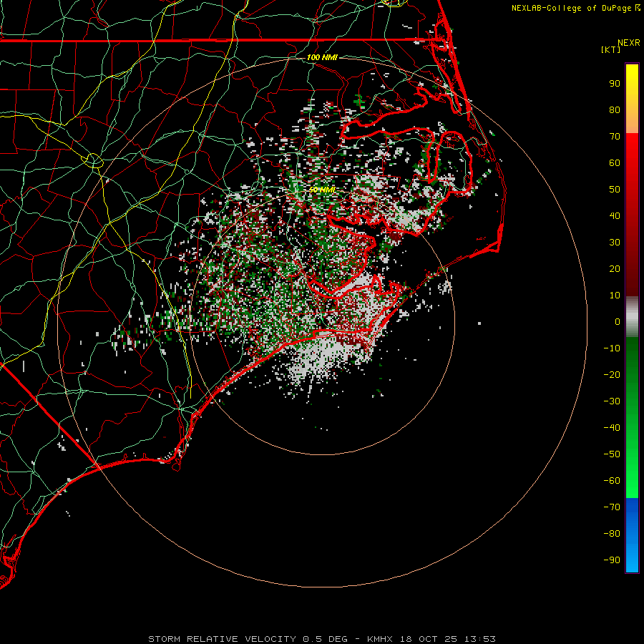Click the positive 90 knot scale label
644x644 pixels.
point(615,84)
